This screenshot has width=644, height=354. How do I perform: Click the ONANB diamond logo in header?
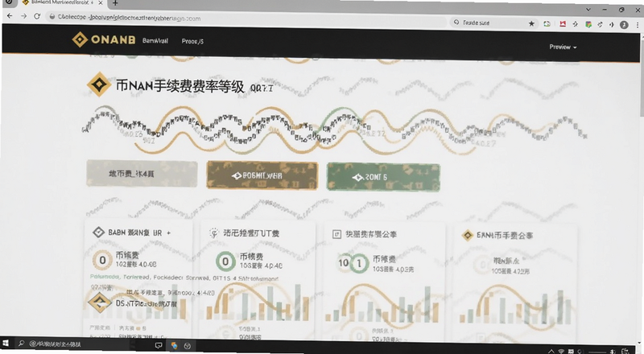80,40
